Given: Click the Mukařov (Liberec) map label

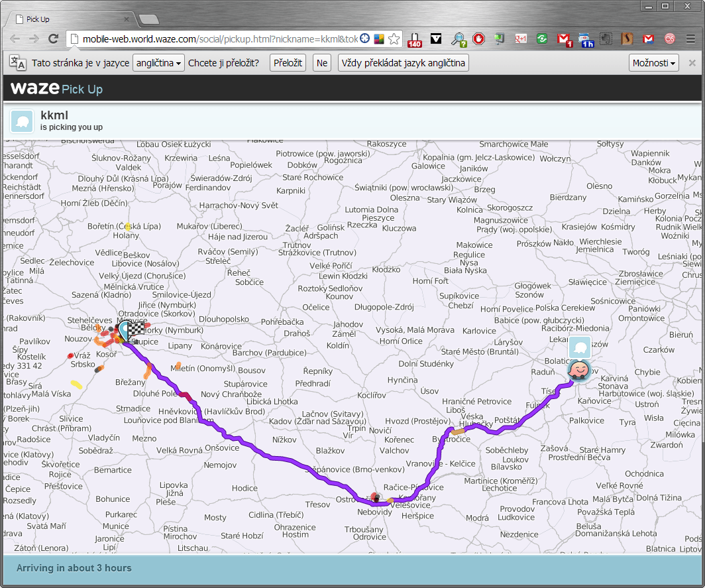Looking at the screenshot, I should 209,226.
